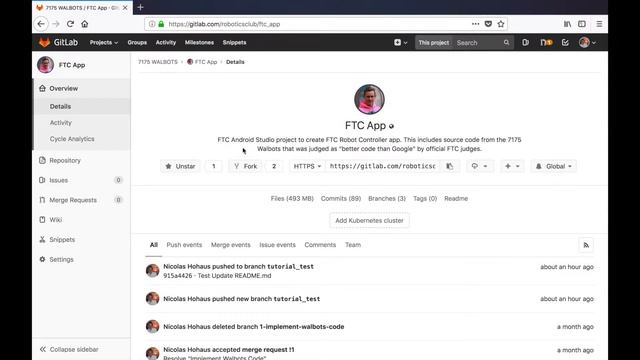The height and width of the screenshot is (360, 640).
Task: Show site security lock info
Action: click(161, 24)
